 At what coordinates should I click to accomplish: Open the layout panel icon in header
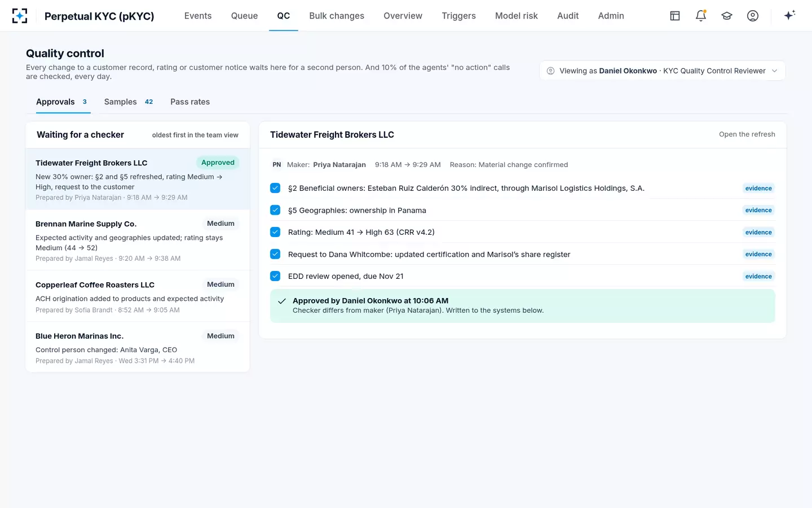675,16
